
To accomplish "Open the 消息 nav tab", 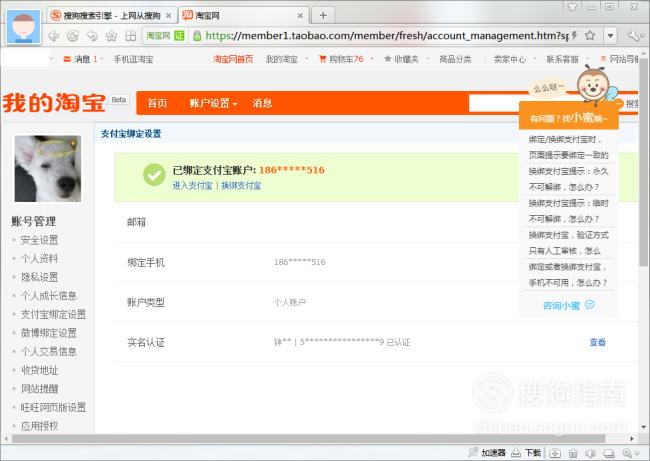I will pyautogui.click(x=262, y=103).
